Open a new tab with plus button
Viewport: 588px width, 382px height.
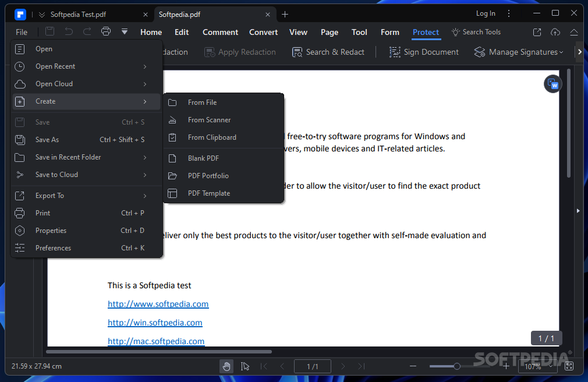[x=285, y=14]
